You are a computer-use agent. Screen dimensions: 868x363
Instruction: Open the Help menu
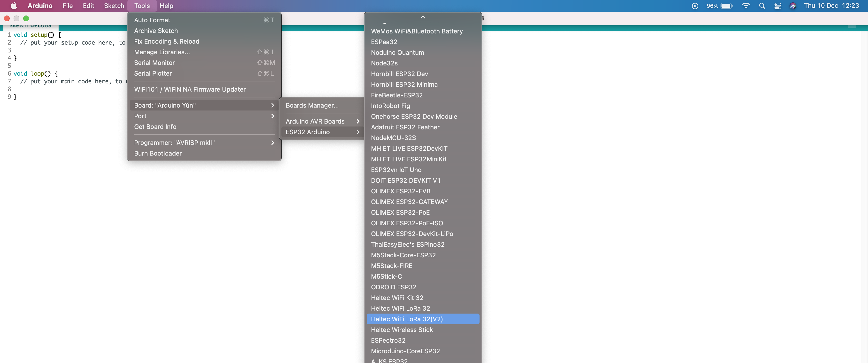pos(166,6)
